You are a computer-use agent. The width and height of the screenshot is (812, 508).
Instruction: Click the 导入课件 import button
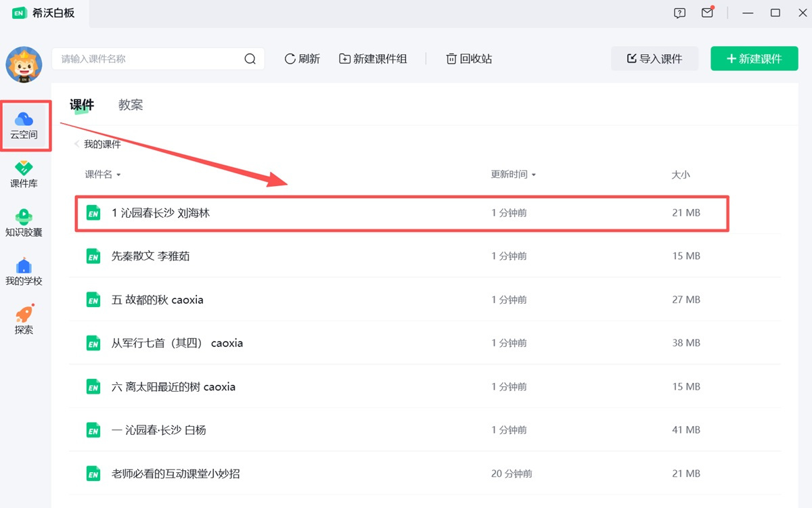coord(654,59)
